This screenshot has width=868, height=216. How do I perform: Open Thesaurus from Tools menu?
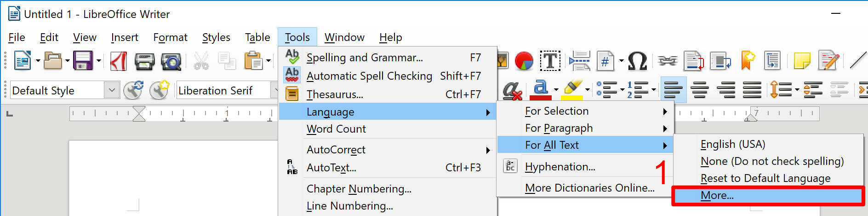388,94
